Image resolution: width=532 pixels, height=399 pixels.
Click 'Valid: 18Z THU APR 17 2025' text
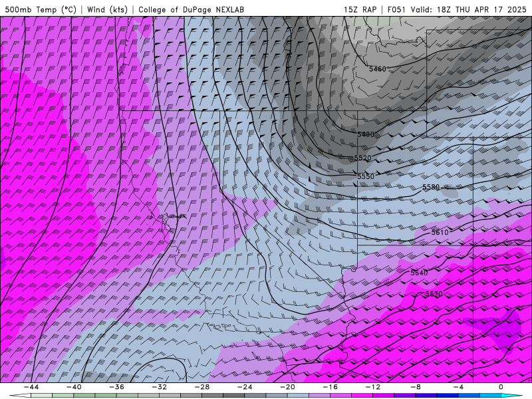point(469,9)
